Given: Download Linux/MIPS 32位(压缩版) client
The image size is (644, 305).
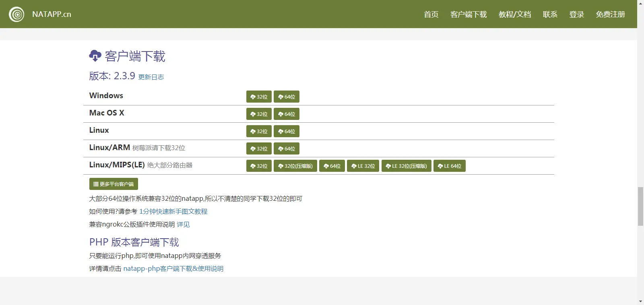Looking at the screenshot, I should pos(295,166).
